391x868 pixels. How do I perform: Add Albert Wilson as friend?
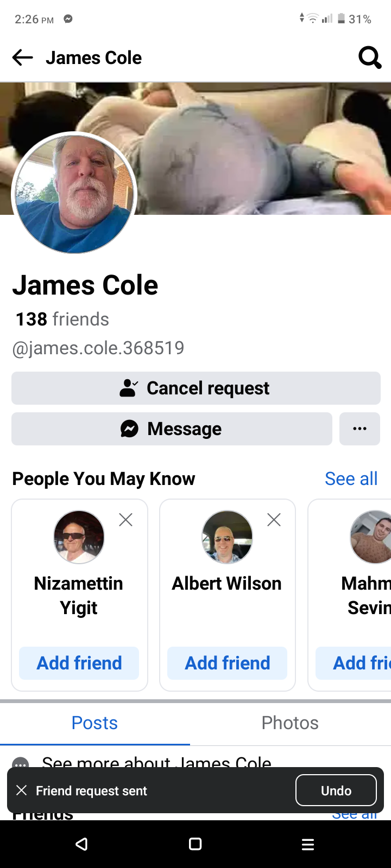[x=228, y=663]
